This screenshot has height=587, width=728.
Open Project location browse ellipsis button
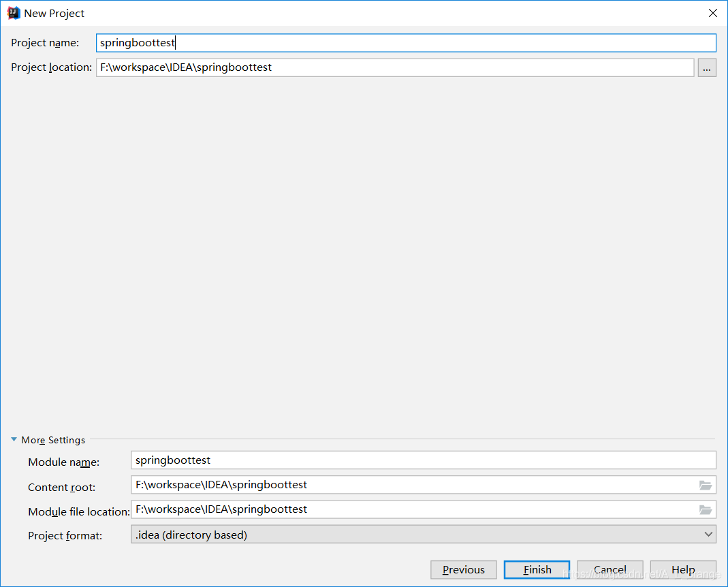(x=707, y=68)
